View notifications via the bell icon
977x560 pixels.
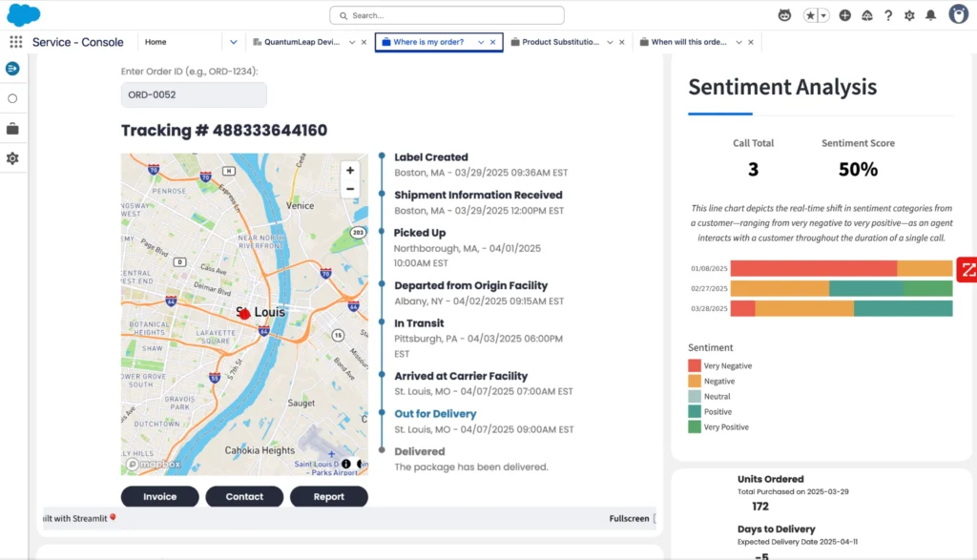pos(931,15)
